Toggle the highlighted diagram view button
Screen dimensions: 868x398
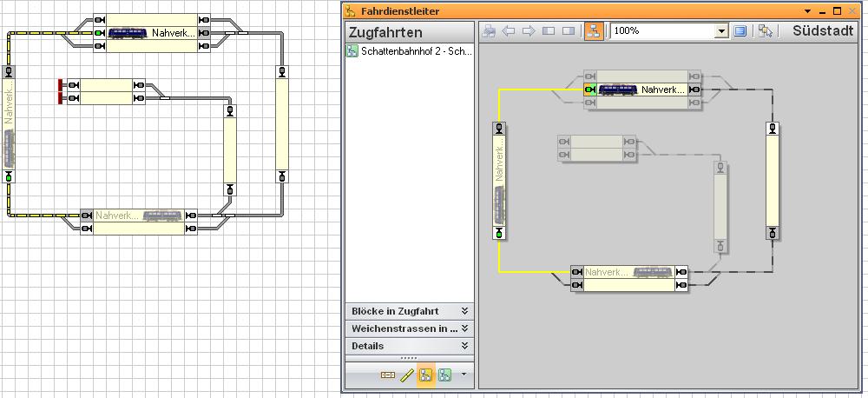pos(594,31)
